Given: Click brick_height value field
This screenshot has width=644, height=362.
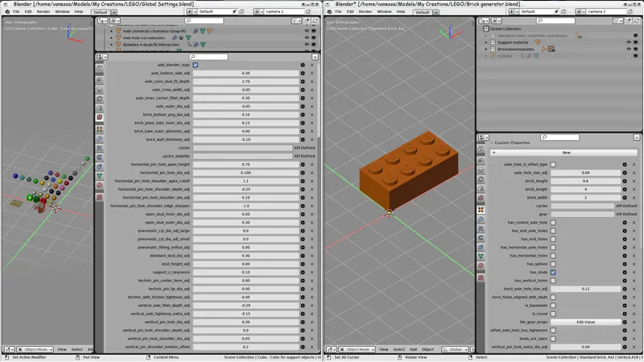Looking at the screenshot, I should tap(586, 181).
